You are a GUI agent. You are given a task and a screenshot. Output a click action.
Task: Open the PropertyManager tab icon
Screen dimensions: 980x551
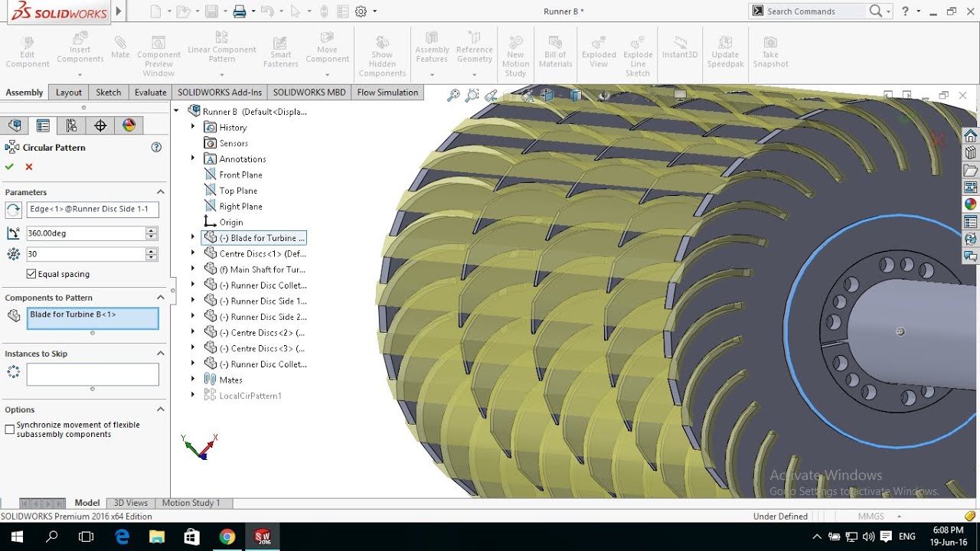[x=43, y=126]
